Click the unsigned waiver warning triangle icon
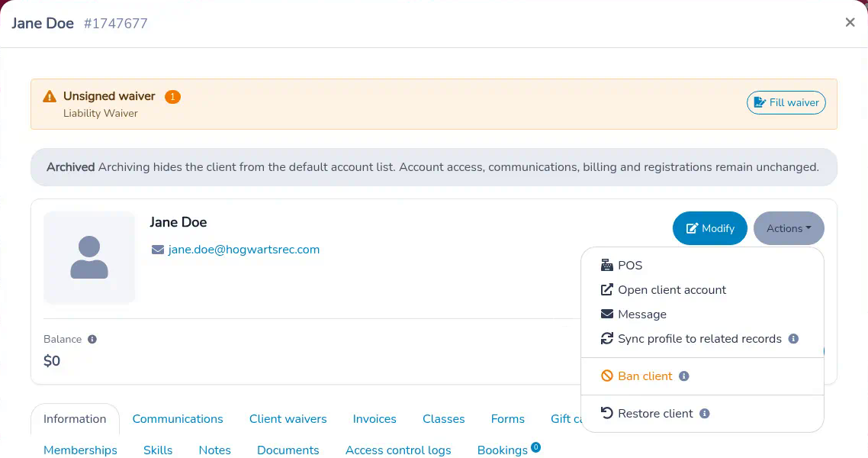This screenshot has height=458, width=868. pos(50,96)
